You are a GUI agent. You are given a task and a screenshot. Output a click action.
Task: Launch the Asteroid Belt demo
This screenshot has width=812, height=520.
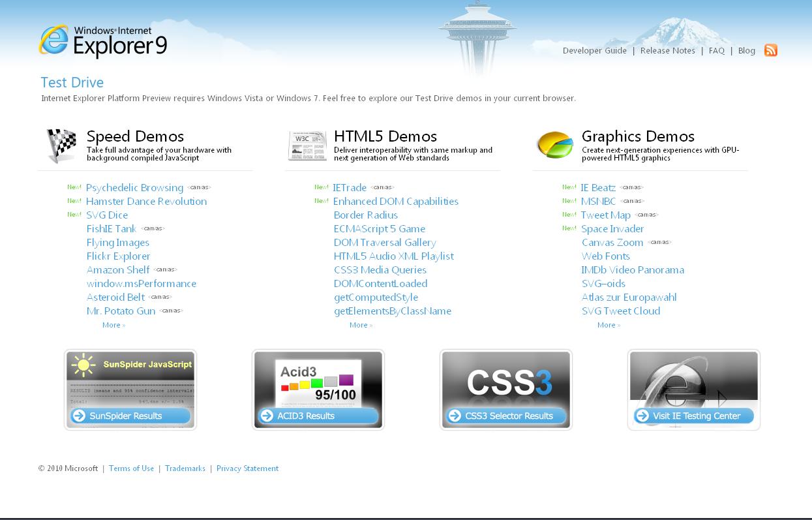pos(116,298)
